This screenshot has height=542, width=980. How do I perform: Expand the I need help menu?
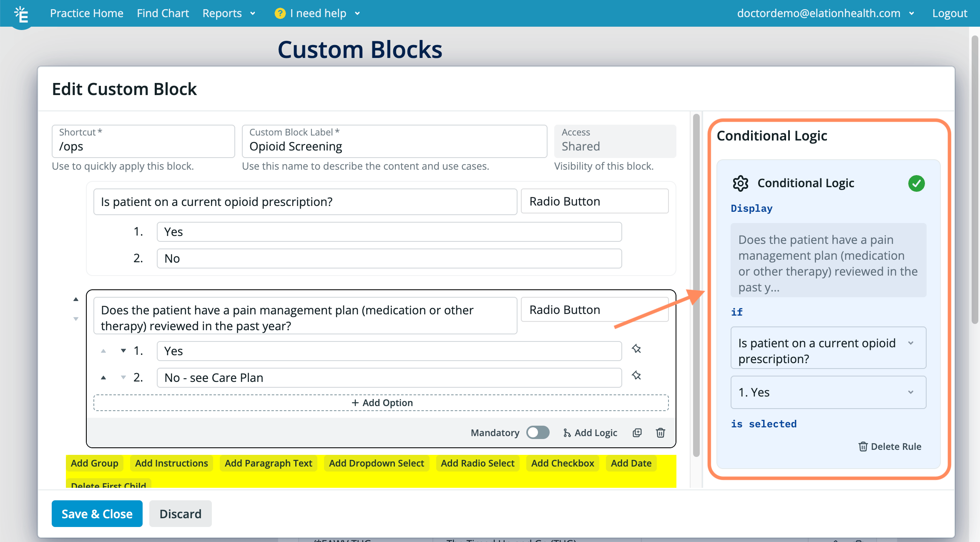pyautogui.click(x=317, y=13)
